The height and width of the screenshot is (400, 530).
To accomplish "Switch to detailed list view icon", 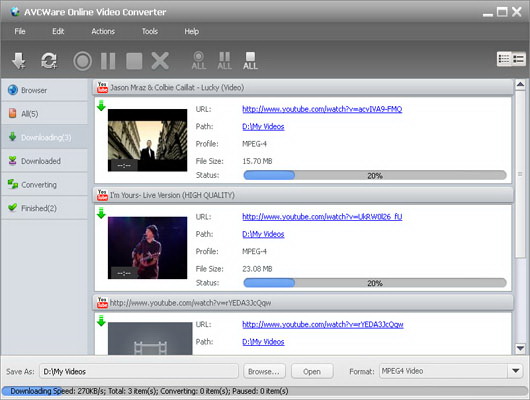I will (x=504, y=59).
